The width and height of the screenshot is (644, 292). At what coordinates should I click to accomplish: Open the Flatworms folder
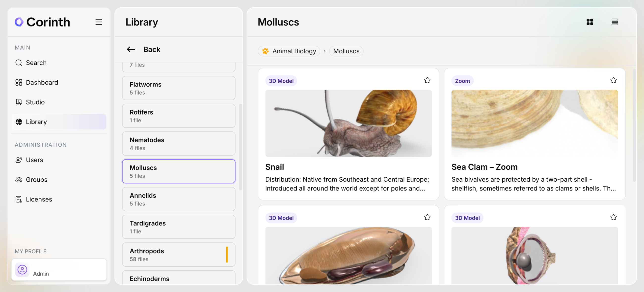(179, 88)
